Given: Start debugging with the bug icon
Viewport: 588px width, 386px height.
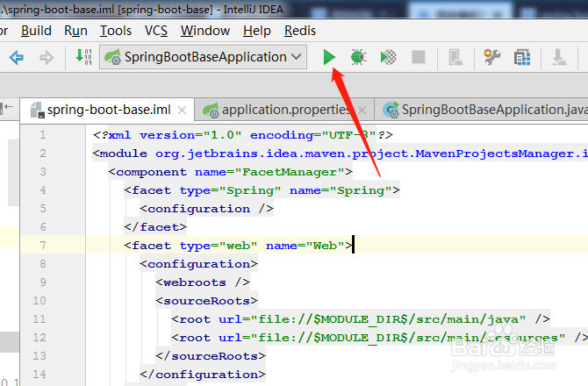Looking at the screenshot, I should pyautogui.click(x=358, y=57).
